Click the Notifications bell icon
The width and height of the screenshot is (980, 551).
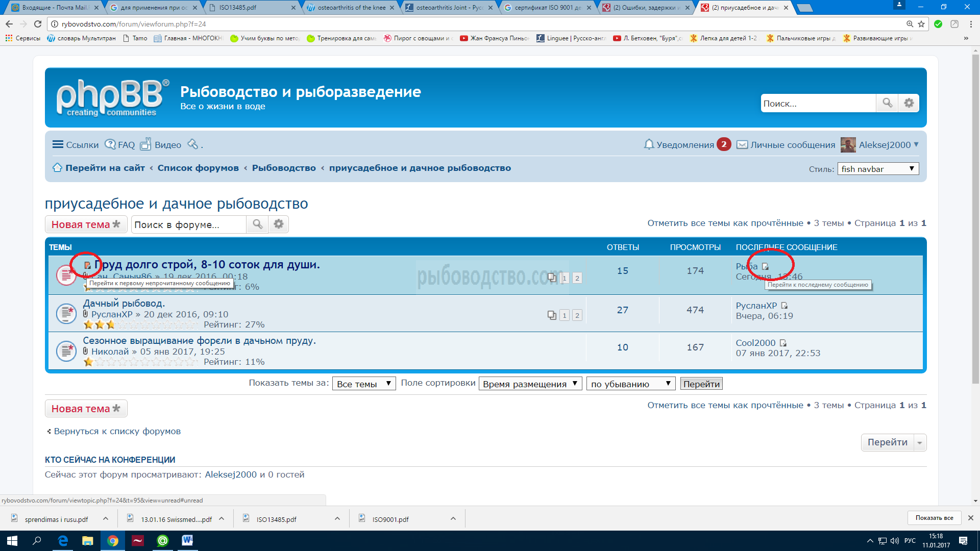click(x=649, y=144)
